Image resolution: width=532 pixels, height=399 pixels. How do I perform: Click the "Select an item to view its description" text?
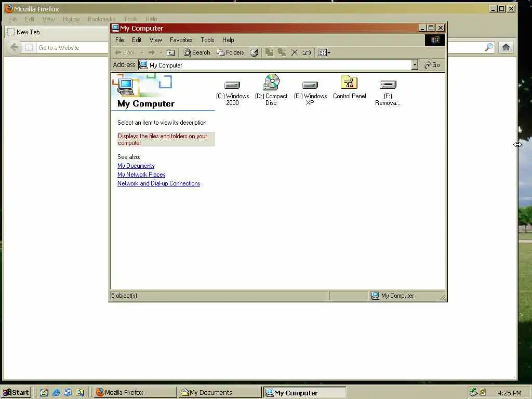click(x=163, y=123)
